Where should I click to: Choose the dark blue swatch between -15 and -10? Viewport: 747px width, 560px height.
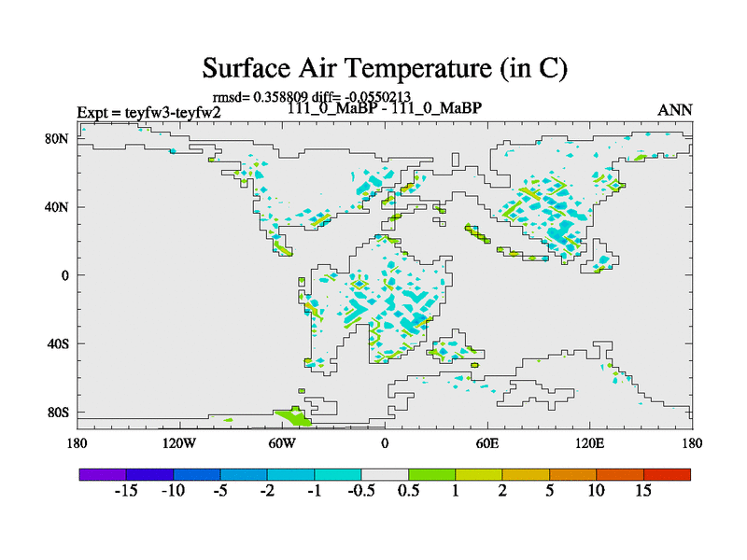(149, 474)
